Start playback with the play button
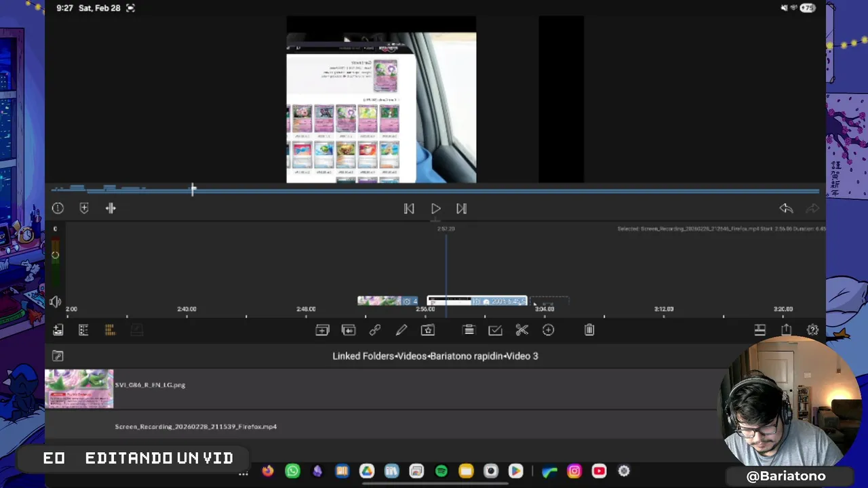The width and height of the screenshot is (868, 488). (435, 209)
